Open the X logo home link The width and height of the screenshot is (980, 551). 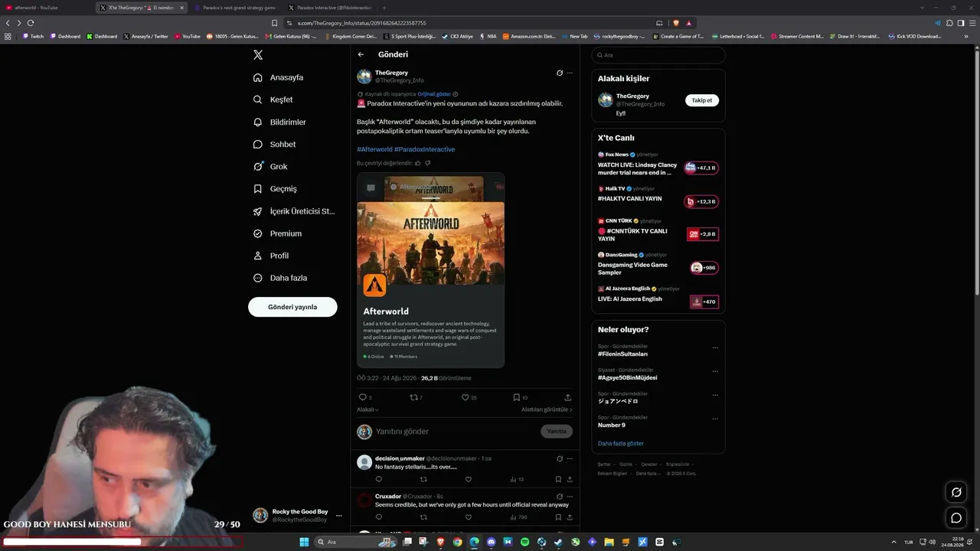(x=258, y=55)
